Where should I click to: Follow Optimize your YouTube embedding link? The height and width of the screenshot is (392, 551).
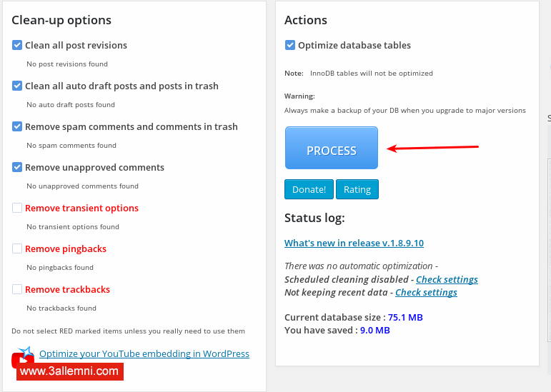point(144,353)
